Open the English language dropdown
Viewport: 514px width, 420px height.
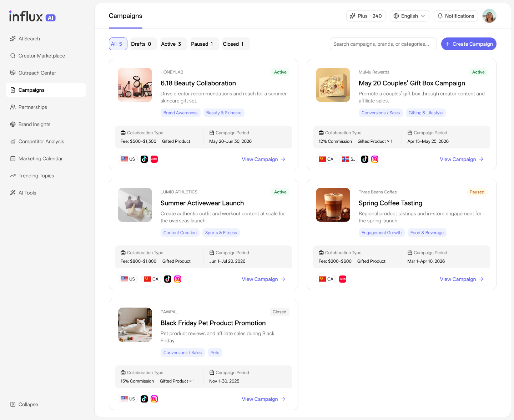click(409, 16)
